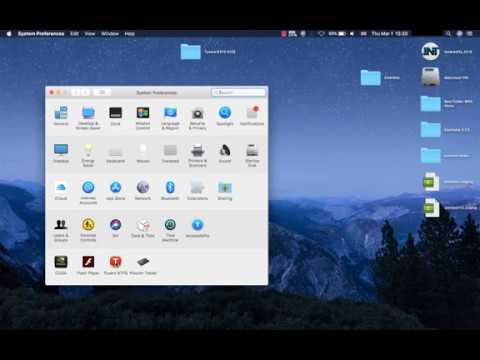Click the System Preferences search field

239,92
